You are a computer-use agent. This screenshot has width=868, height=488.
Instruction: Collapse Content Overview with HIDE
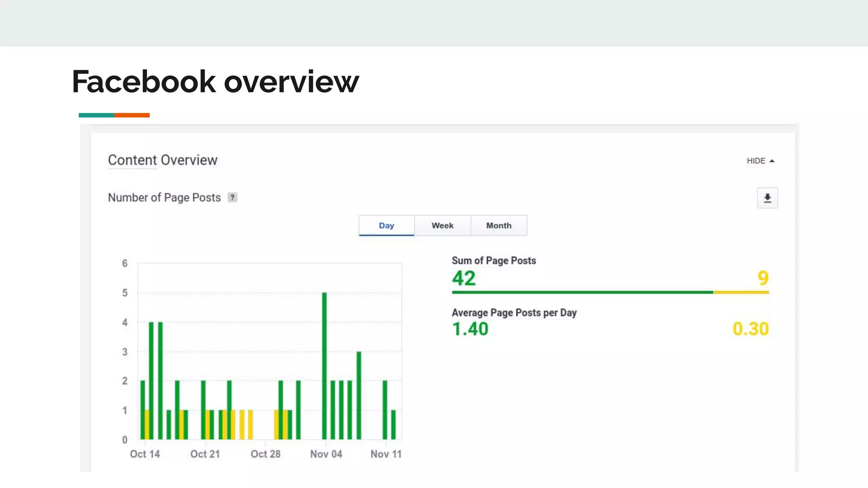[760, 161]
